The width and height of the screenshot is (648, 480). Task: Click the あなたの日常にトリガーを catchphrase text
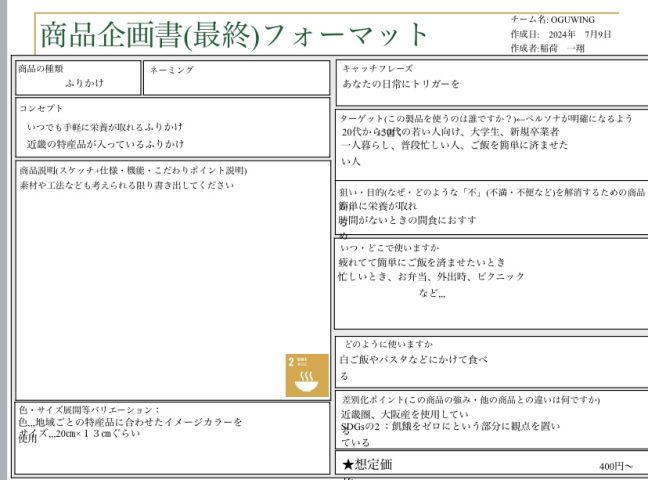click(401, 84)
